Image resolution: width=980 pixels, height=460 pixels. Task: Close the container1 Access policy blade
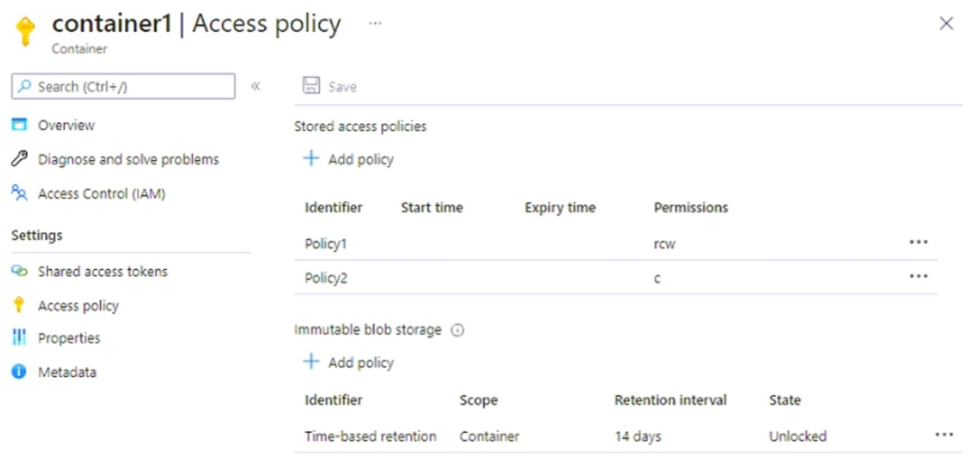946,23
